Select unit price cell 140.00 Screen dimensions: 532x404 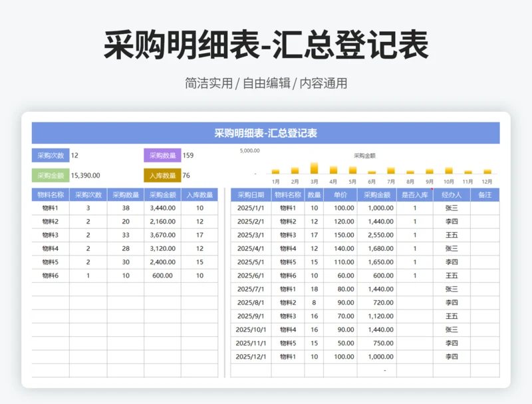(x=340, y=248)
